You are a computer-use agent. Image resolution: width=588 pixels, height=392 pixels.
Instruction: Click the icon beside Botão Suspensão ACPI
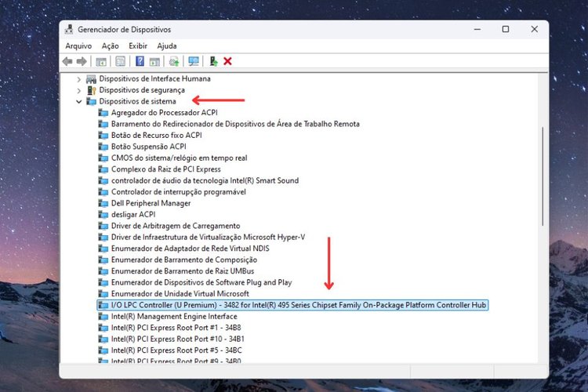103,147
